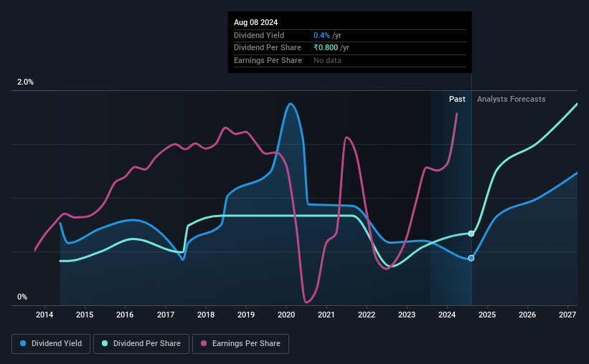Click the ₹0.800 dividend per share value

tap(326, 48)
